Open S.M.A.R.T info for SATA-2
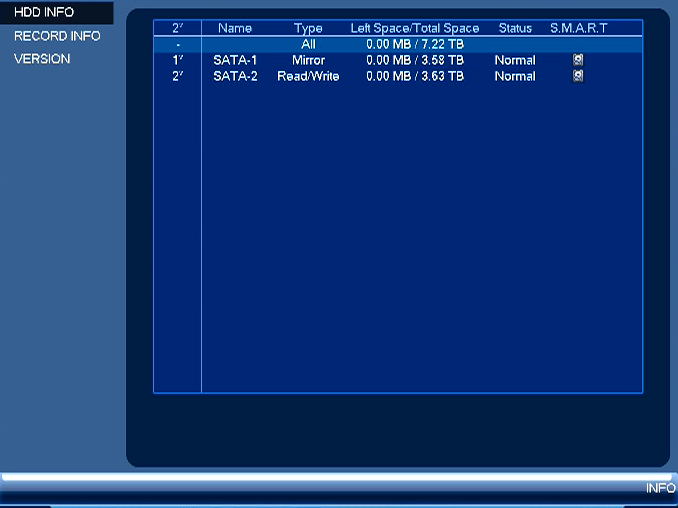Viewport: 678px width, 508px height. 578,76
